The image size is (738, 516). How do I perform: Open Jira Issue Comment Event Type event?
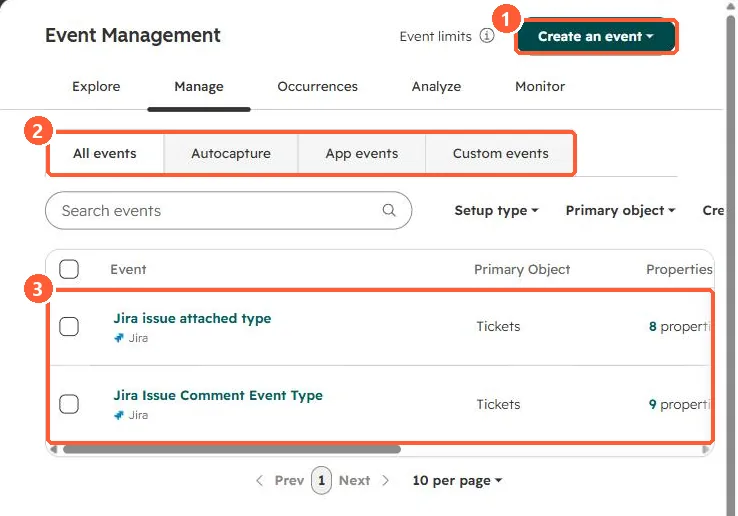[x=218, y=395]
